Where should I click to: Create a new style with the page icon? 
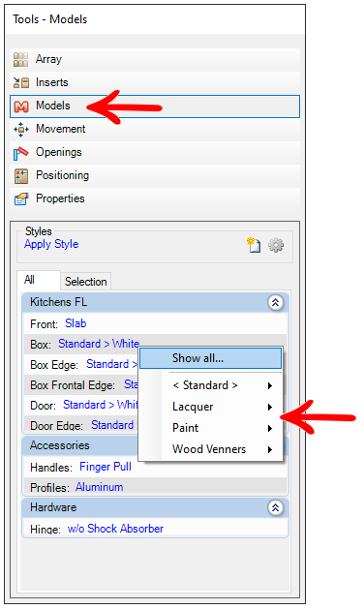click(x=254, y=245)
